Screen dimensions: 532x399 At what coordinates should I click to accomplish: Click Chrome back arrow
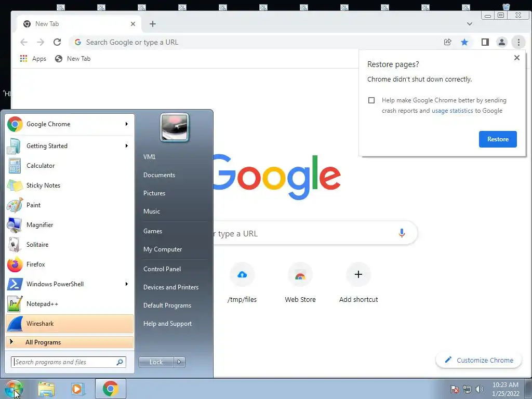(x=24, y=42)
